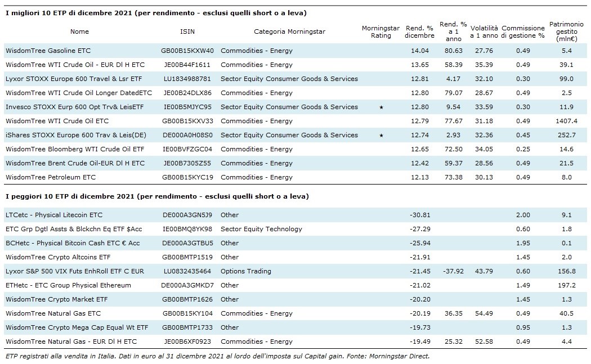Click the star rating in the iShares STOXX row

tap(381, 135)
